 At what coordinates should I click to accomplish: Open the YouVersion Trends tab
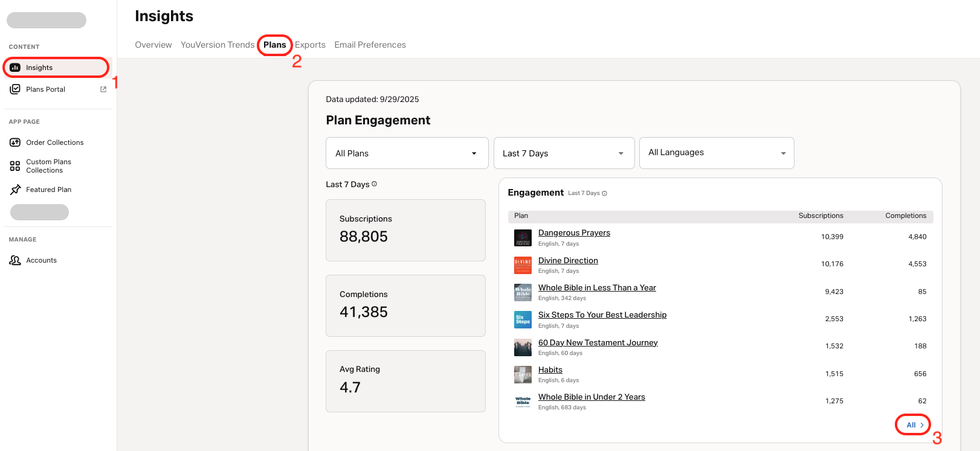218,45
